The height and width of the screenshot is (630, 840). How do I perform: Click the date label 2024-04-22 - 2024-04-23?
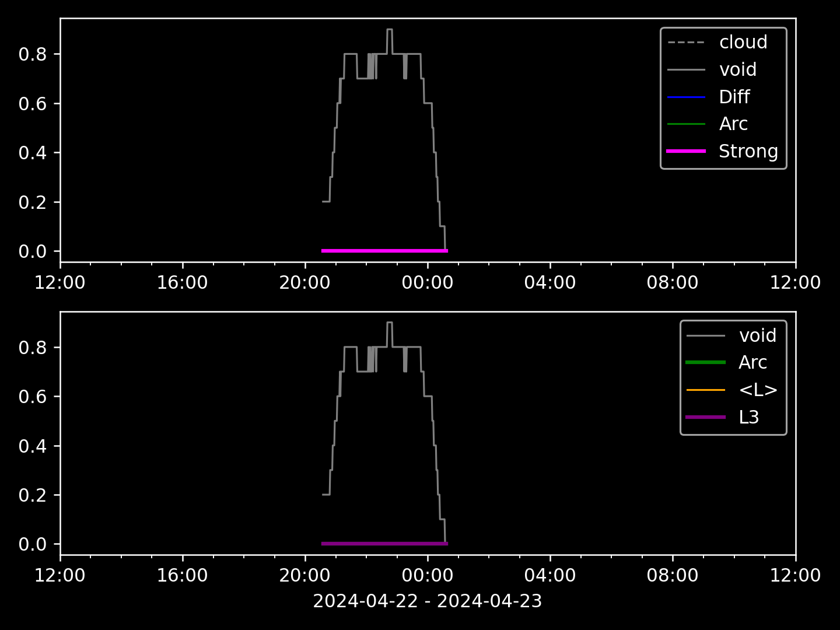coord(428,601)
